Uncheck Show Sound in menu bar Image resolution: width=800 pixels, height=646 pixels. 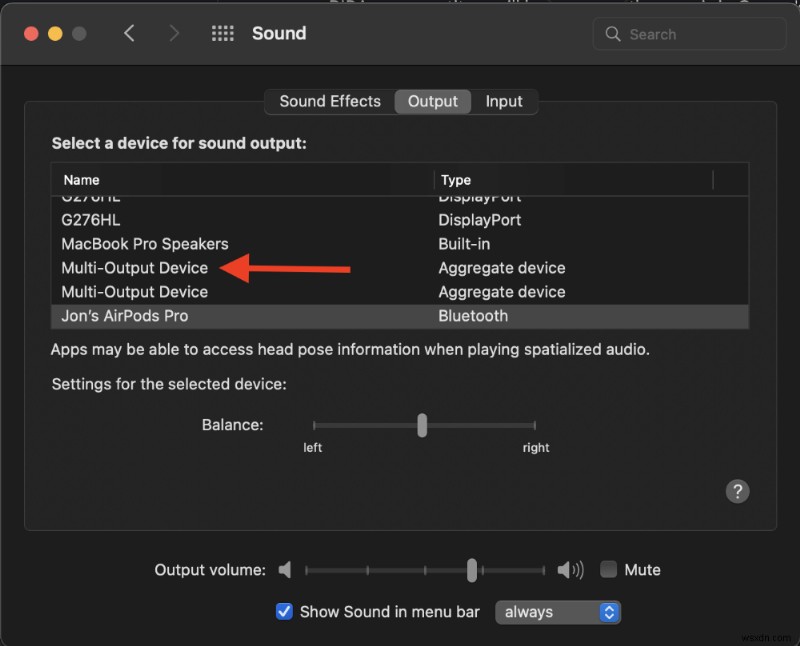click(284, 612)
